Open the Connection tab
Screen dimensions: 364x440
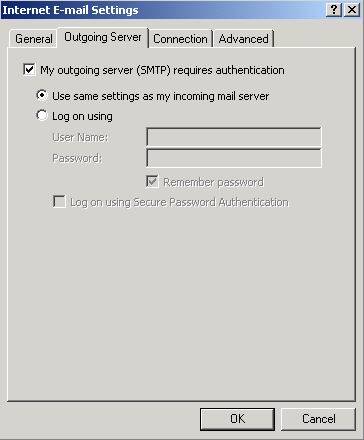tap(180, 39)
